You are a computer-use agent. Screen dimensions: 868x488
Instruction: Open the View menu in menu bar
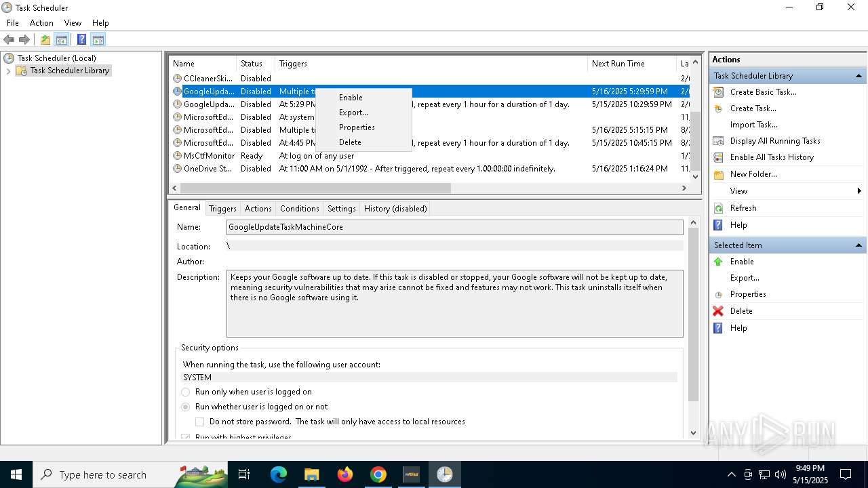click(73, 23)
